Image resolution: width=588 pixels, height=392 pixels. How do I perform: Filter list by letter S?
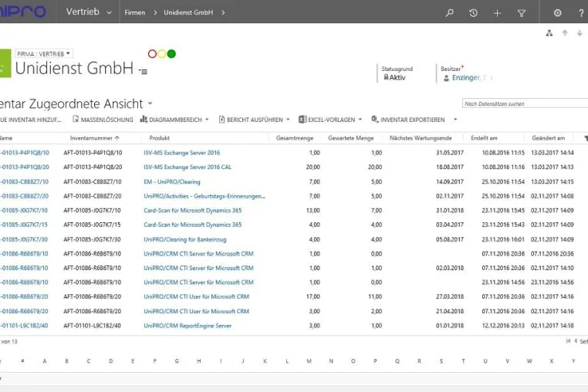click(441, 361)
